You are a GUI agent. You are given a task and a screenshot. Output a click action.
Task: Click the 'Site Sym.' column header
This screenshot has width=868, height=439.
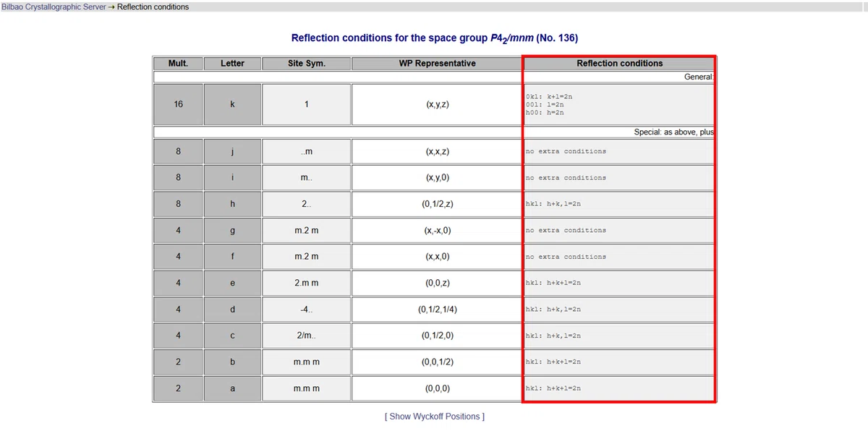pos(307,64)
